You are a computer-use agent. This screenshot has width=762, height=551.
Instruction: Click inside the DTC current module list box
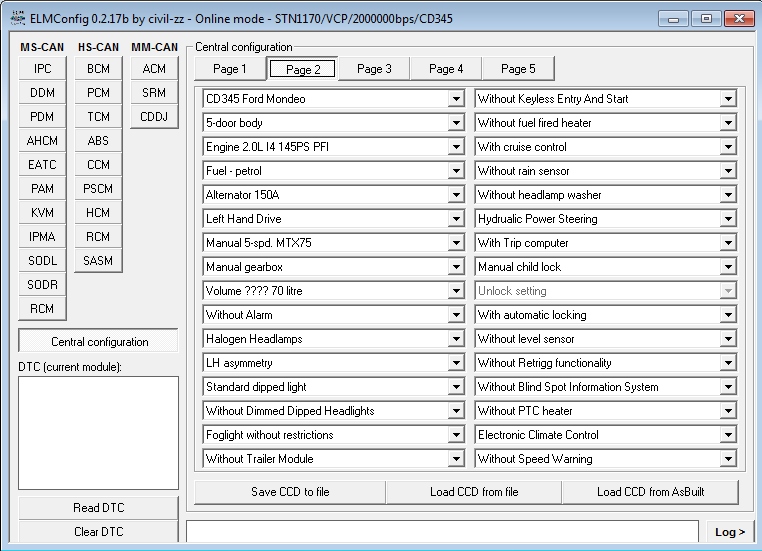pos(98,432)
